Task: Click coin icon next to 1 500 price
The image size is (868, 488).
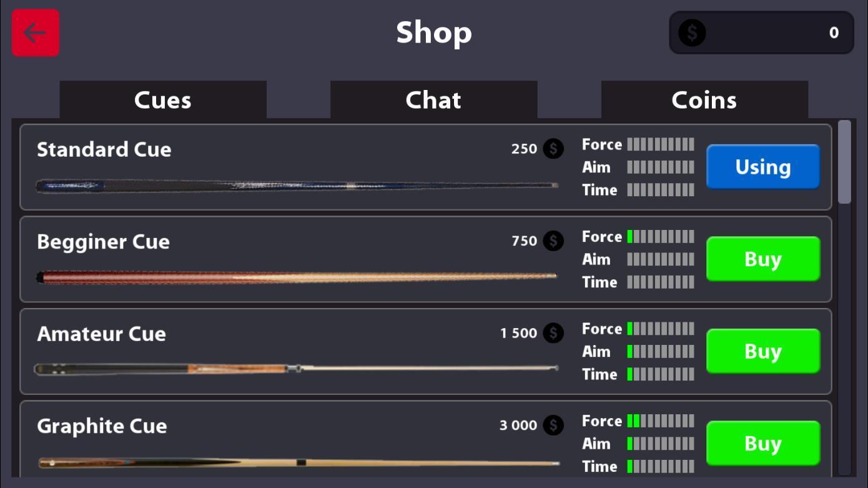Action: coord(553,333)
